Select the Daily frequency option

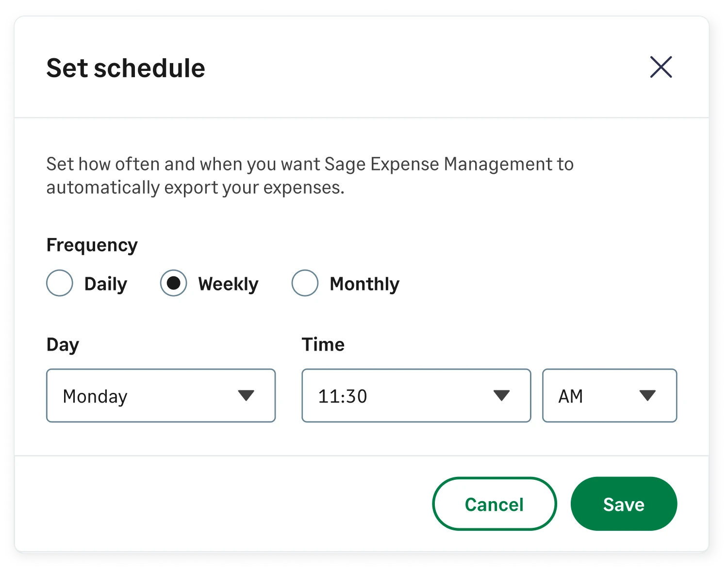59,283
